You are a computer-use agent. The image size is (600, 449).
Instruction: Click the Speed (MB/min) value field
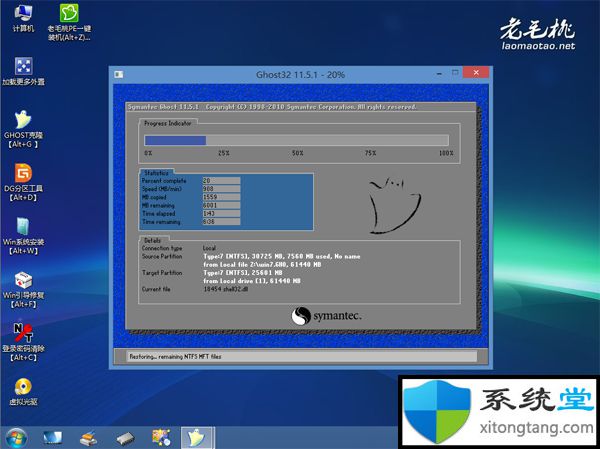221,189
